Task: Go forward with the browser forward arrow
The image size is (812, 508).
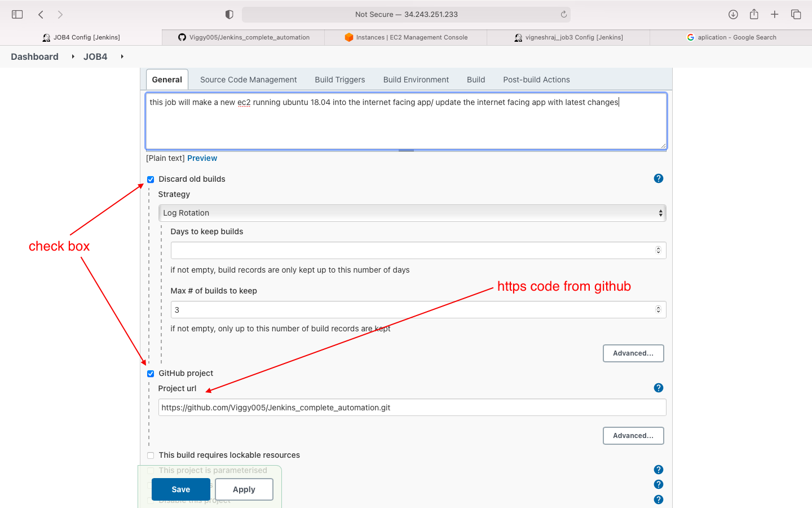Action: 60,15
